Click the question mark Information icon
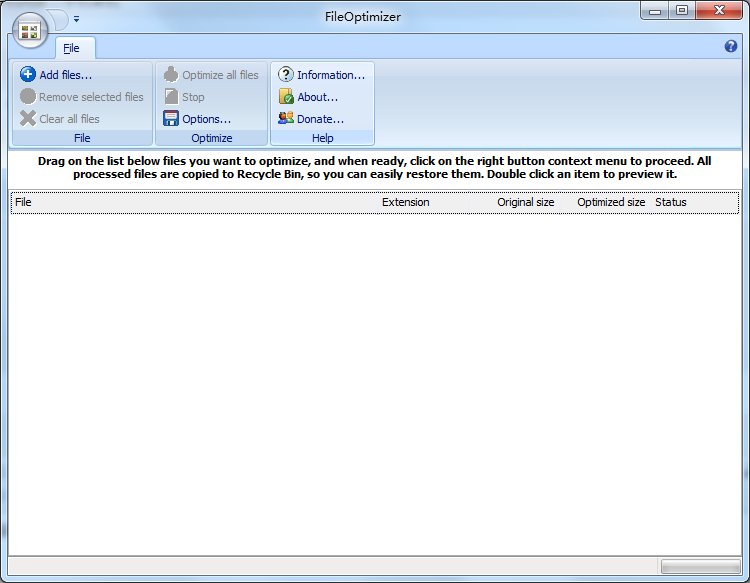Viewport: 750px width, 583px height. click(x=286, y=74)
